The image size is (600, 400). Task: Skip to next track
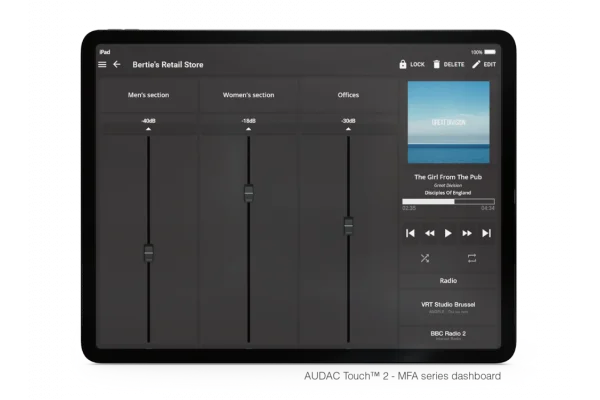click(x=486, y=233)
